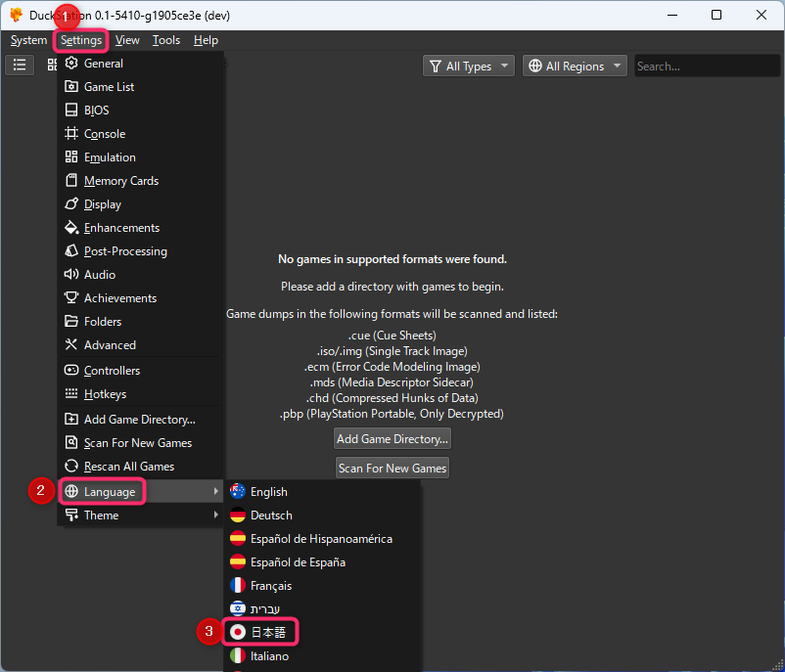
Task: Open Enhancements settings entry
Action: pyautogui.click(x=141, y=228)
